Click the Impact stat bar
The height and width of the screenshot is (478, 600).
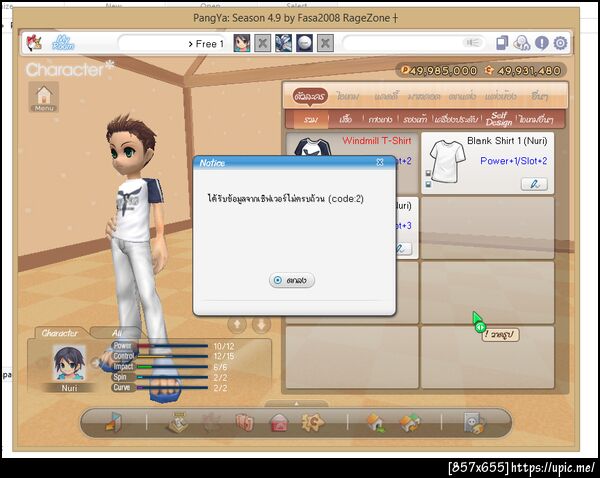(172, 367)
